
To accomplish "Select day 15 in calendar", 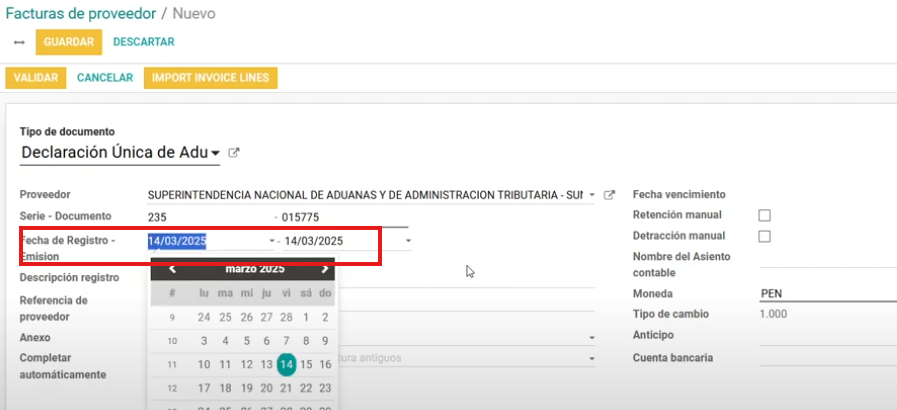I will point(306,364).
